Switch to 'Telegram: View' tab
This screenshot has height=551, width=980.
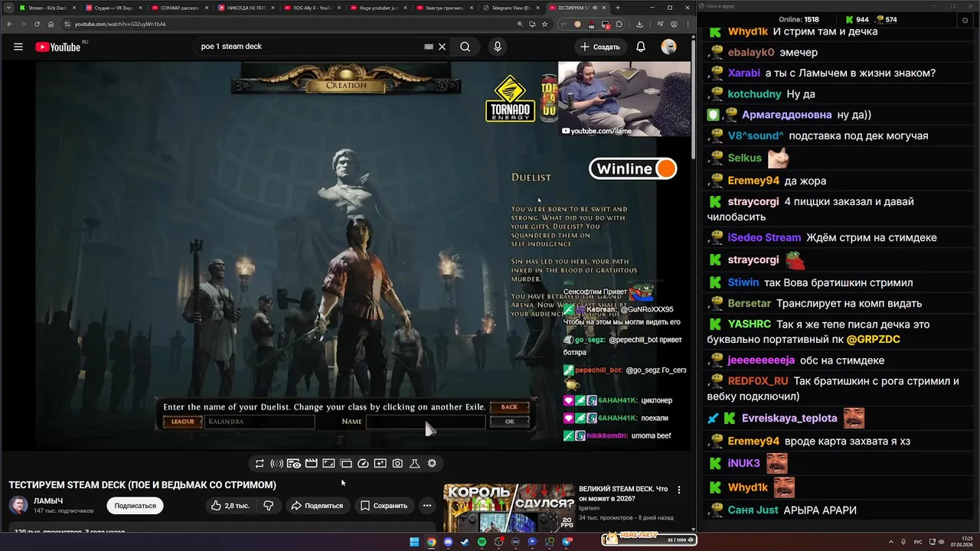pos(511,8)
